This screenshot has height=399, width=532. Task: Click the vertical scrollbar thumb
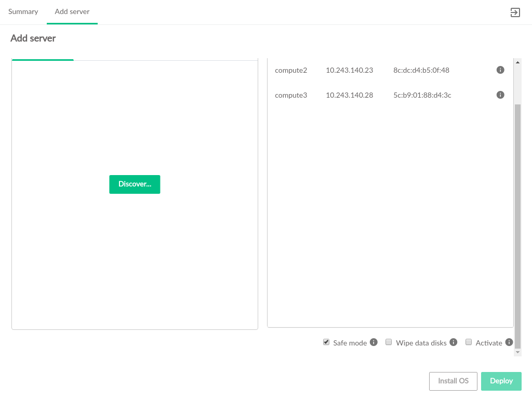[517, 223]
